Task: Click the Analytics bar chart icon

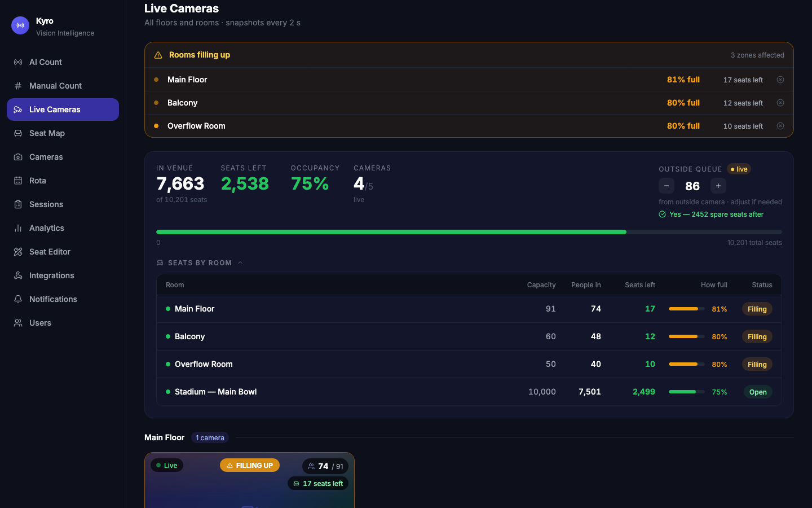Action: (18, 228)
